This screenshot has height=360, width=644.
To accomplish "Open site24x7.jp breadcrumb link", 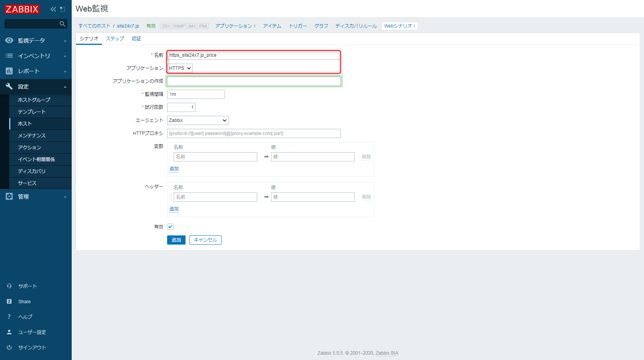I will [128, 26].
